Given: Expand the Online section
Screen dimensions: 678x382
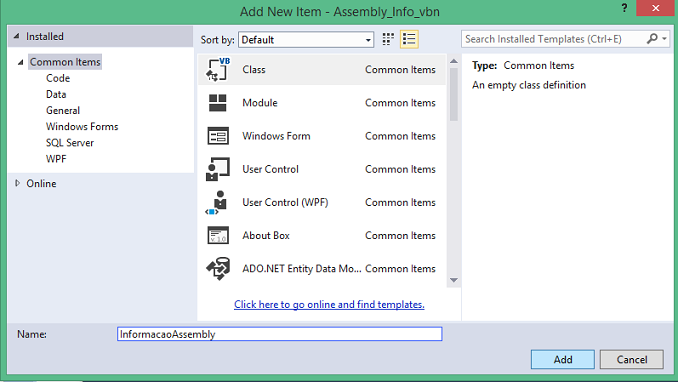Looking at the screenshot, I should 17,183.
